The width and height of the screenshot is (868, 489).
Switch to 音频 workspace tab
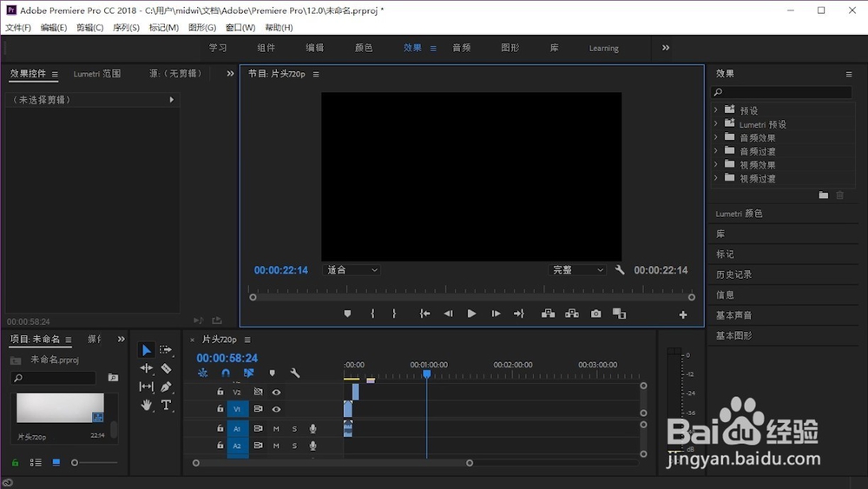[x=462, y=48]
